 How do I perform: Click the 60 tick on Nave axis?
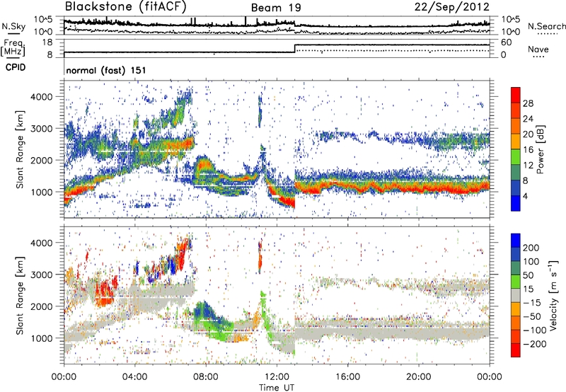click(x=507, y=42)
